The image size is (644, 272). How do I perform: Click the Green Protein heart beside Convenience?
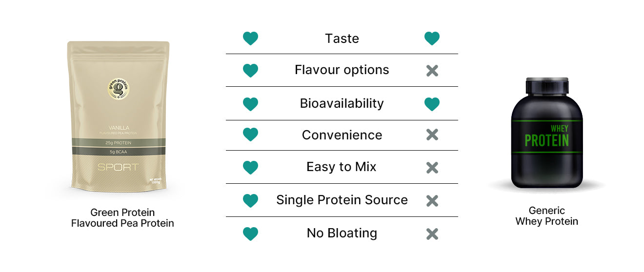[250, 135]
